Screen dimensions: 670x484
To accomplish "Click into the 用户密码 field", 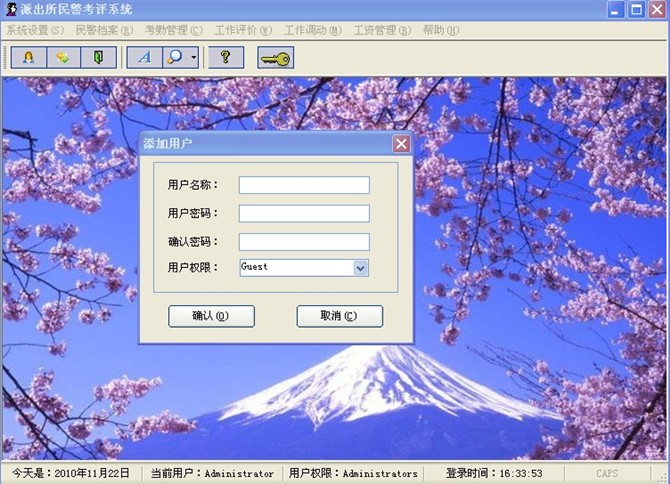I will [x=304, y=213].
